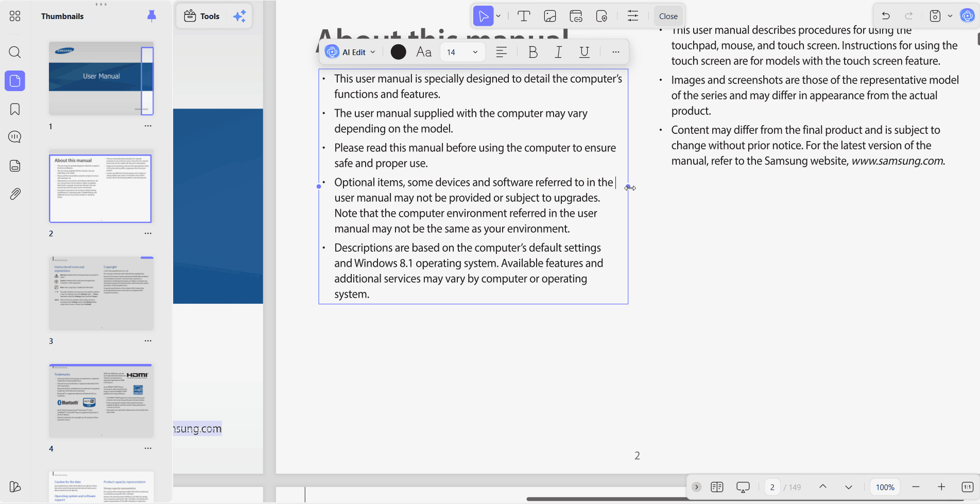Toggle underline formatting
Image resolution: width=980 pixels, height=504 pixels.
584,52
